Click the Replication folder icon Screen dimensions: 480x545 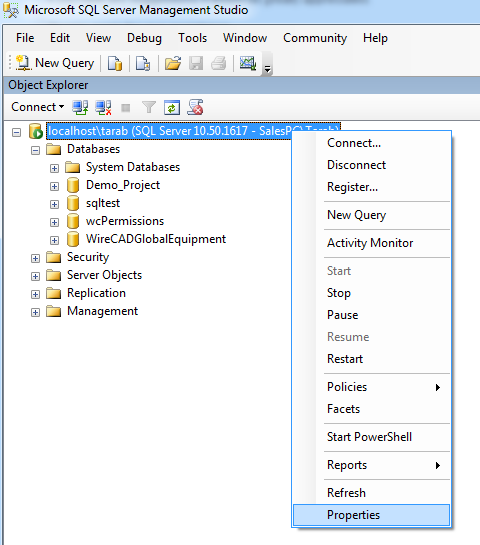[54, 293]
